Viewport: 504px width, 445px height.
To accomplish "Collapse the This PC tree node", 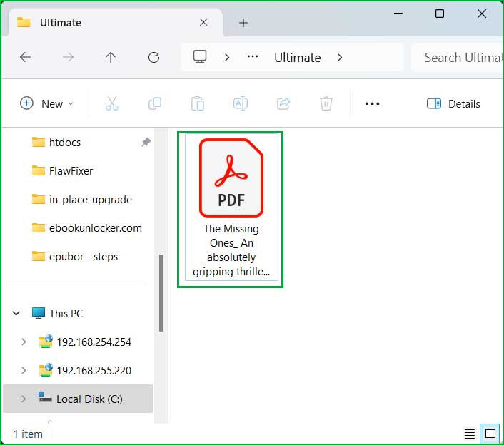I will tap(16, 313).
